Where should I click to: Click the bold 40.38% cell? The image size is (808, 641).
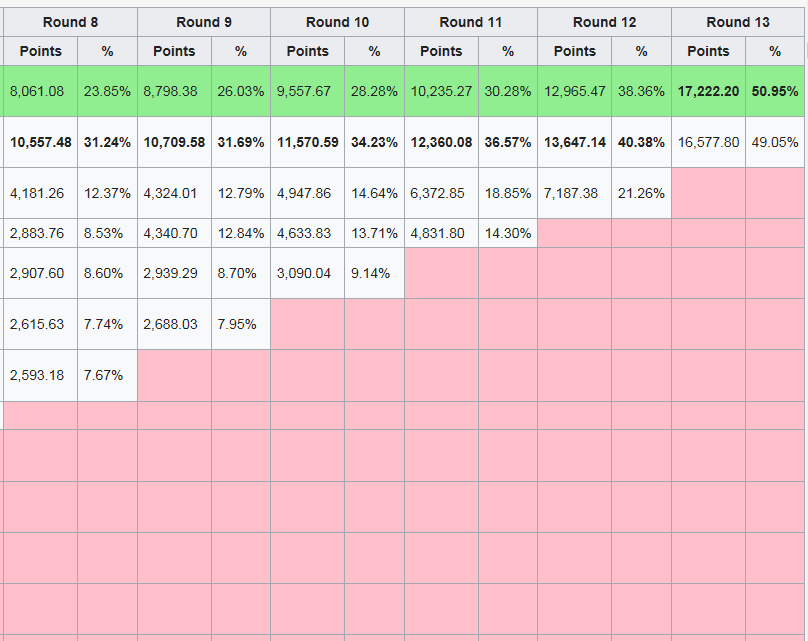(641, 142)
